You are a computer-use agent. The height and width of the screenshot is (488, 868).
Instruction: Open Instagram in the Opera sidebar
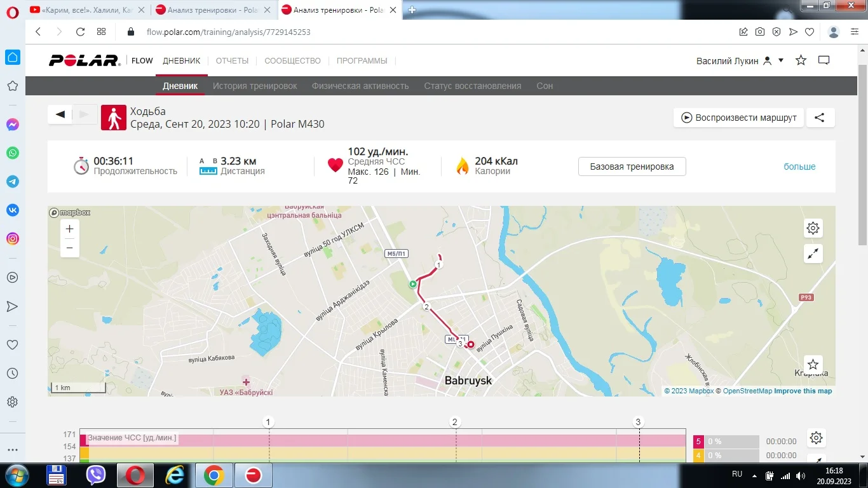(12, 239)
